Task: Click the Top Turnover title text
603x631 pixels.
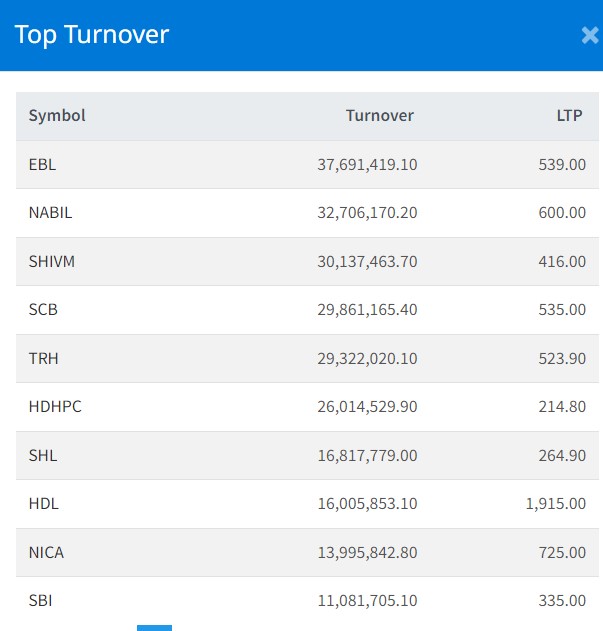Action: (x=92, y=35)
